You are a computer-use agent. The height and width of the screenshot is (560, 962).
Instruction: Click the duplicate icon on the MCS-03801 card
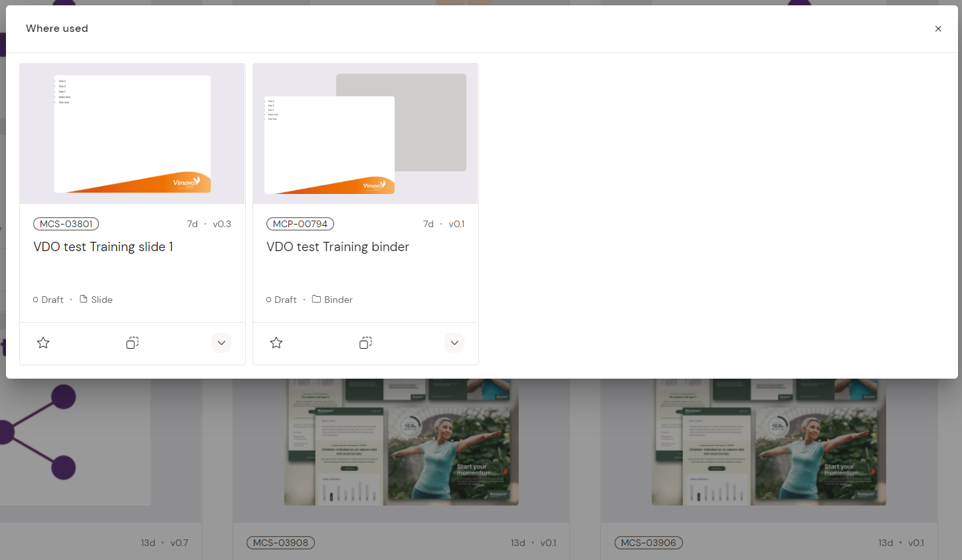[132, 343]
